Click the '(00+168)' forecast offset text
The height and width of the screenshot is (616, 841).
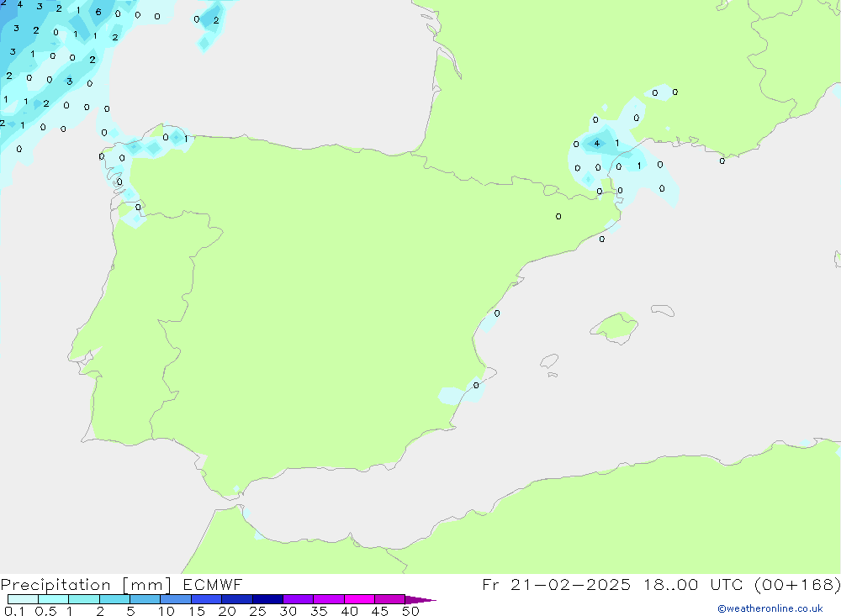(797, 584)
